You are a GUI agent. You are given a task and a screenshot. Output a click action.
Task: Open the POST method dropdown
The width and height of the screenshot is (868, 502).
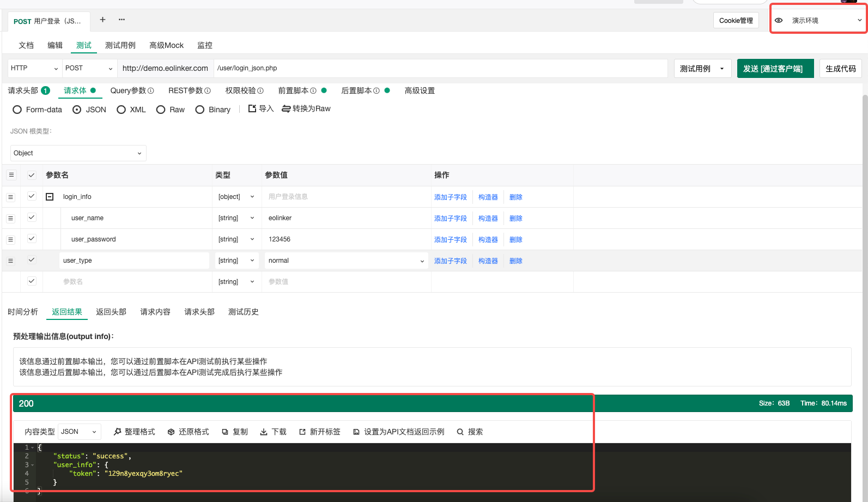point(89,68)
